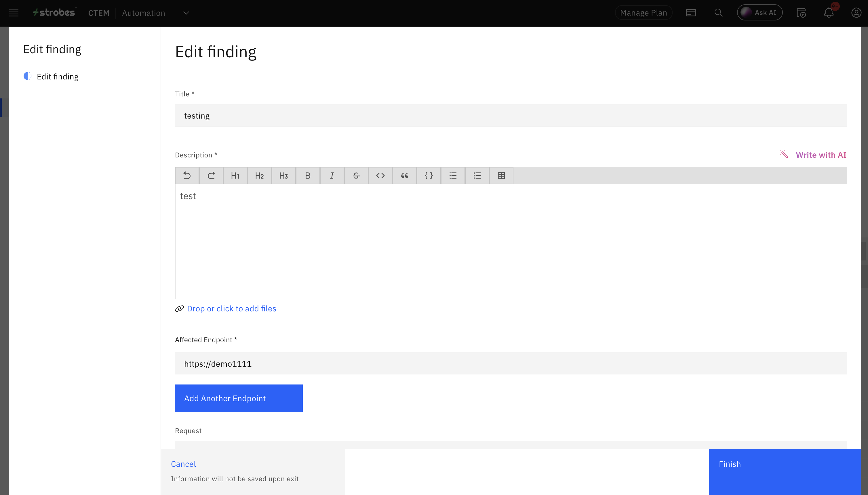
Task: Open the hamburger navigation menu
Action: tap(14, 13)
